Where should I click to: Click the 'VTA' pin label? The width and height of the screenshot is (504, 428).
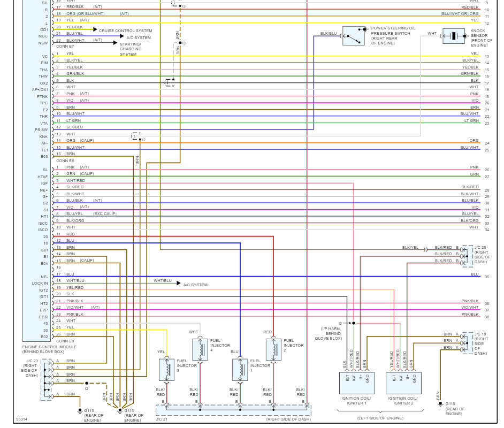tap(44, 124)
